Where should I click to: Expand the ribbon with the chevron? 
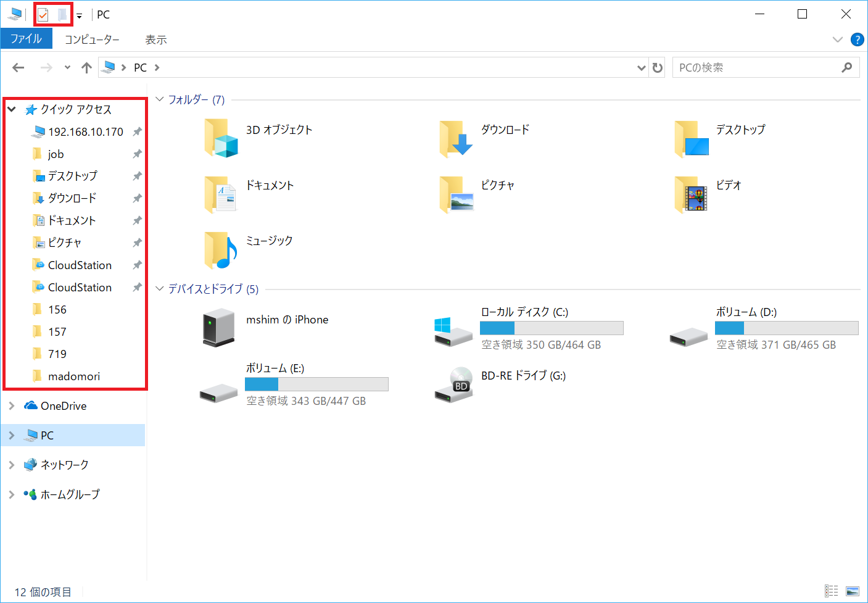pyautogui.click(x=837, y=40)
